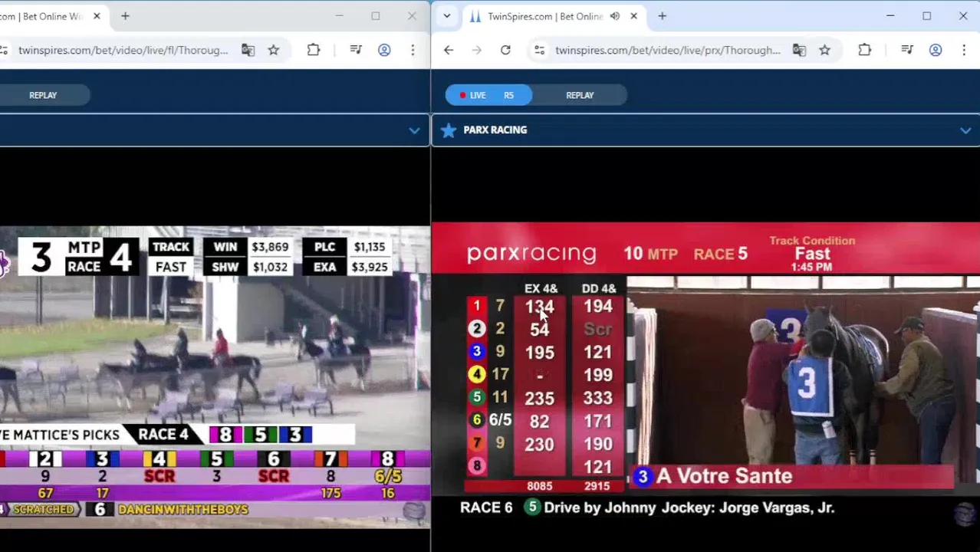Viewport: 980px width, 552px height.
Task: Open Chrome three-dot menu in right window
Action: [x=964, y=50]
